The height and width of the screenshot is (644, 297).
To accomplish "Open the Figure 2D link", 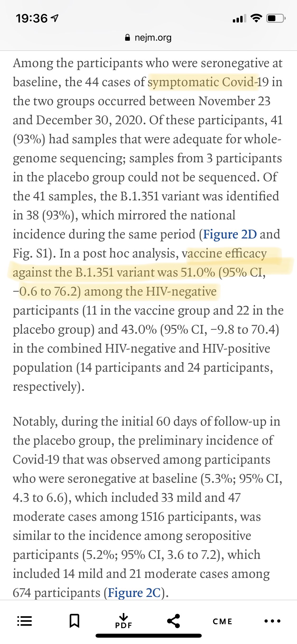I will pos(230,234).
